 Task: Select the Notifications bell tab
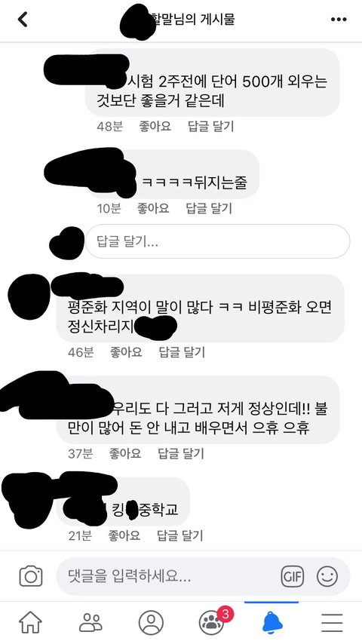click(x=271, y=623)
